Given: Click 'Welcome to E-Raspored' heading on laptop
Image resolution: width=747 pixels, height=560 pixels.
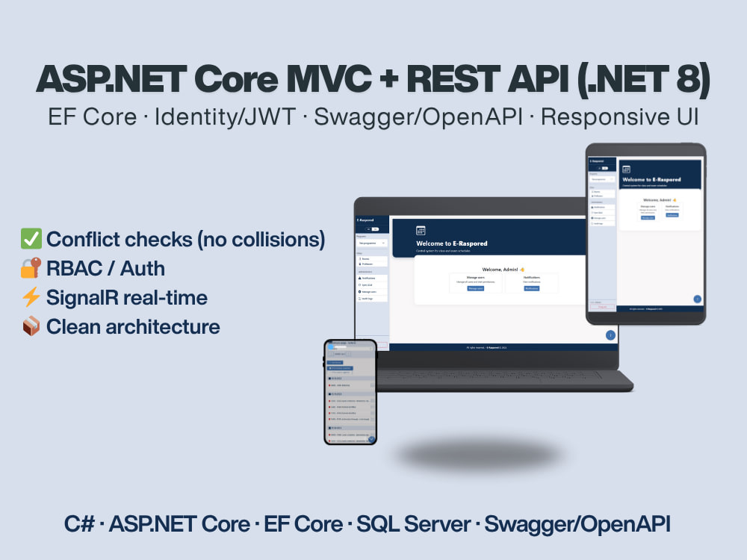Looking at the screenshot, I should [x=452, y=243].
